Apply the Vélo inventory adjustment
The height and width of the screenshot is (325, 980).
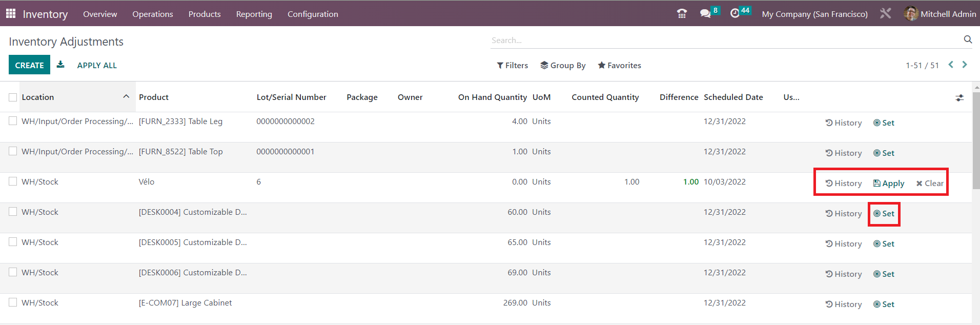(x=889, y=184)
